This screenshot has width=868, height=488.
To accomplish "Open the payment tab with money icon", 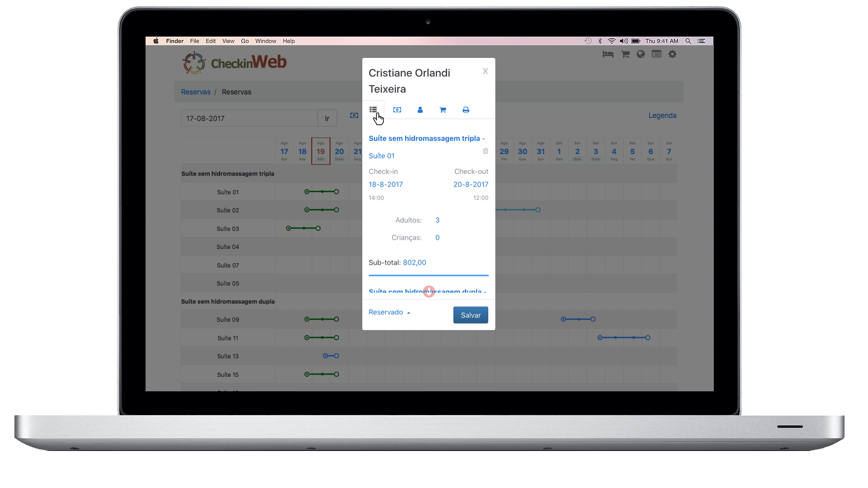I will pyautogui.click(x=397, y=110).
